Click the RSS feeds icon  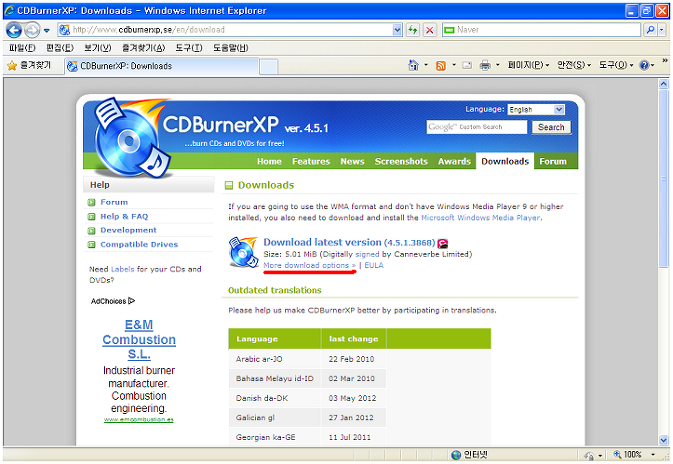coord(441,65)
